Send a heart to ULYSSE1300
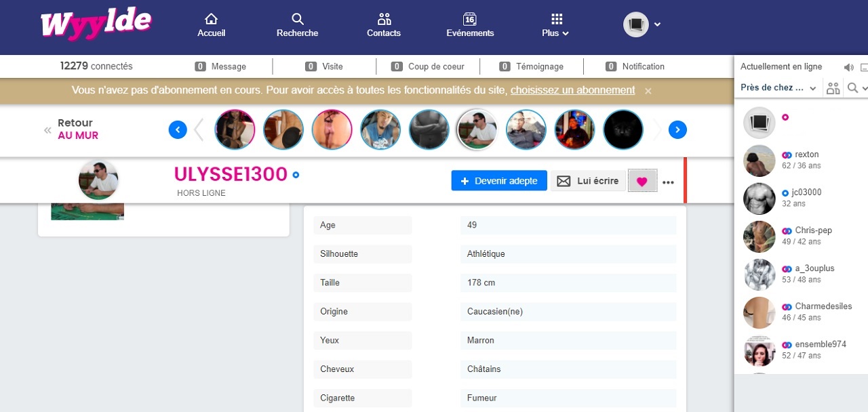The image size is (868, 412). (x=642, y=182)
